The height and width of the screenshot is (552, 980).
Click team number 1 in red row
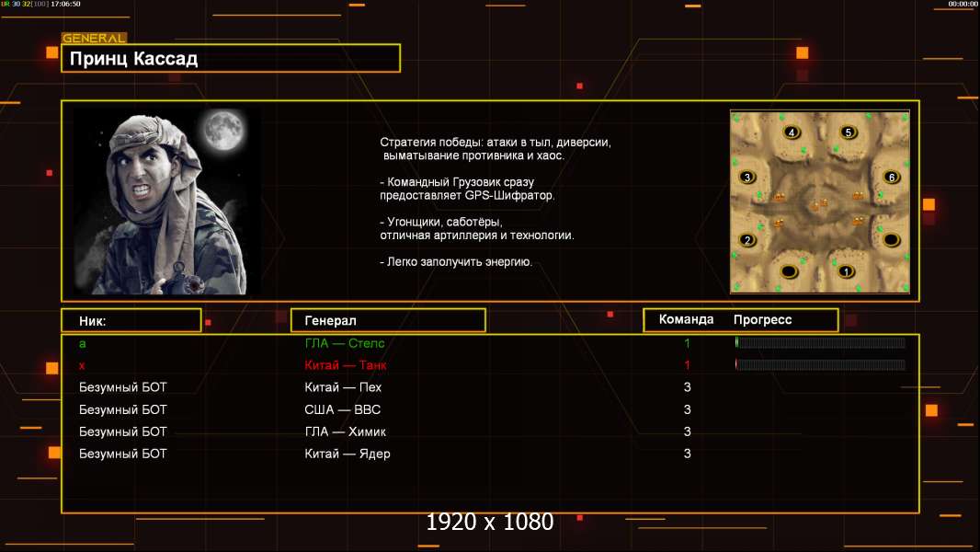tap(687, 365)
